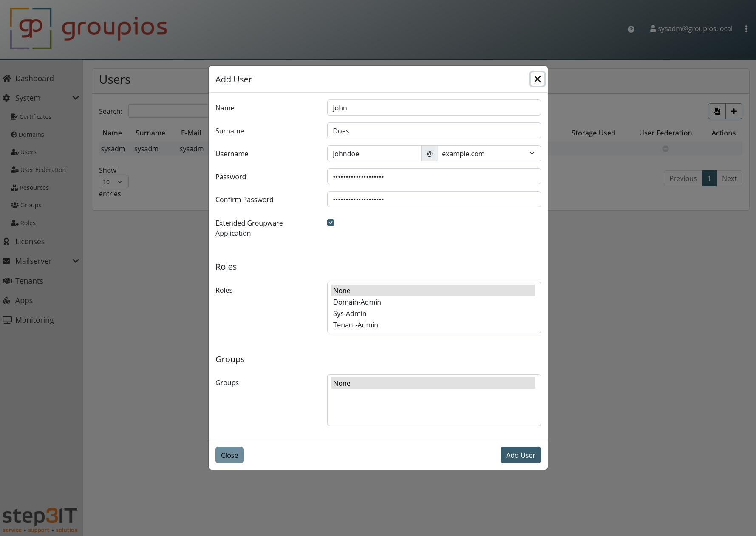Click the Surname field containing Does
Screen dimensions: 756x536
[x=433, y=130]
